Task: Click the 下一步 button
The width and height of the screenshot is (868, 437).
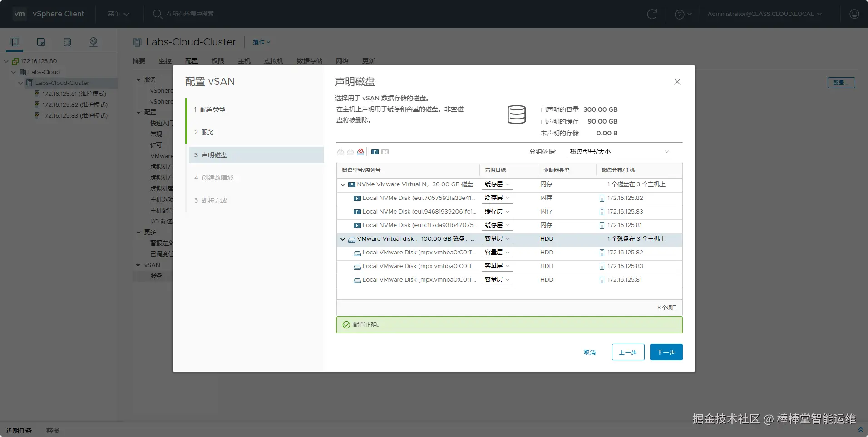Action: 666,352
